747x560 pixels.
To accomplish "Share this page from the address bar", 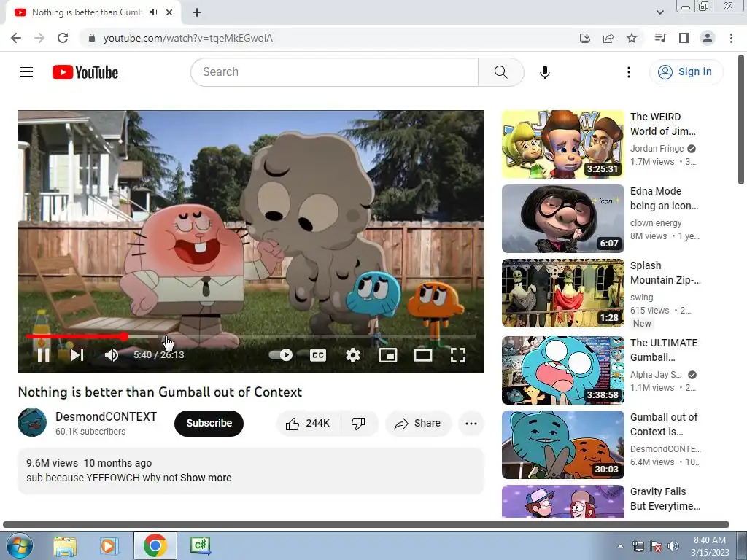I will (x=608, y=38).
